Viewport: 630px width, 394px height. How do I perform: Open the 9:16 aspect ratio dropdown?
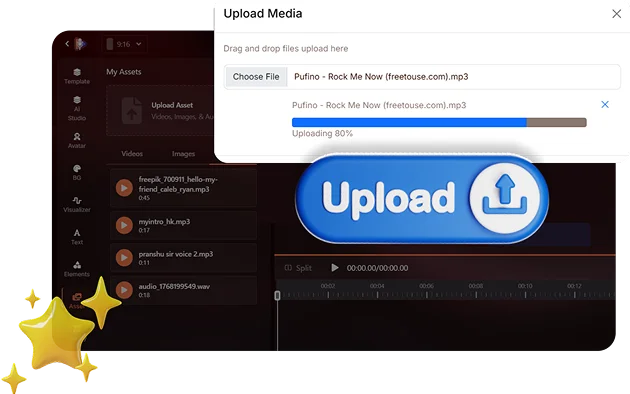pyautogui.click(x=124, y=44)
